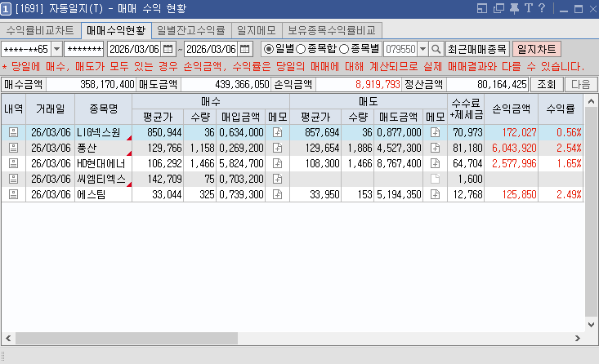Switch to 일별잔고수익률 tab

(191, 30)
